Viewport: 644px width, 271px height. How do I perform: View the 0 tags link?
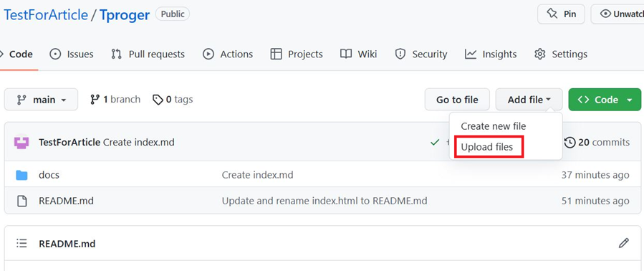[173, 100]
